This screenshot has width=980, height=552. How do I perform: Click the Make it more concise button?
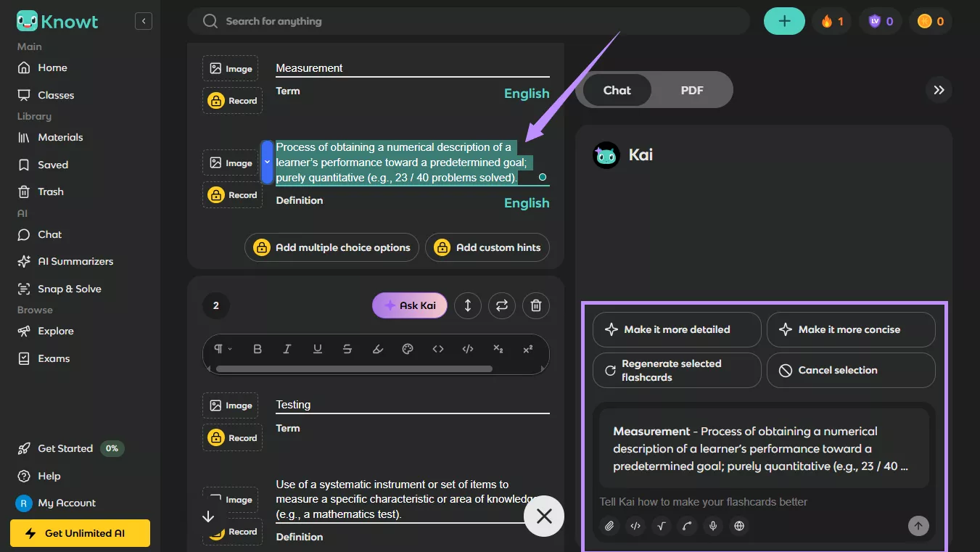(x=850, y=329)
